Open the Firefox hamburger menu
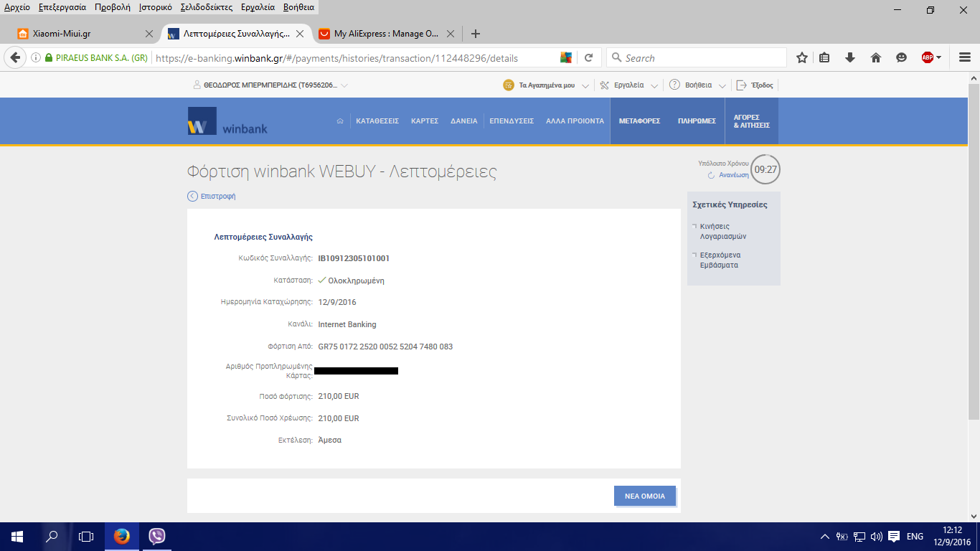Screen dimensions: 980x551 point(965,58)
